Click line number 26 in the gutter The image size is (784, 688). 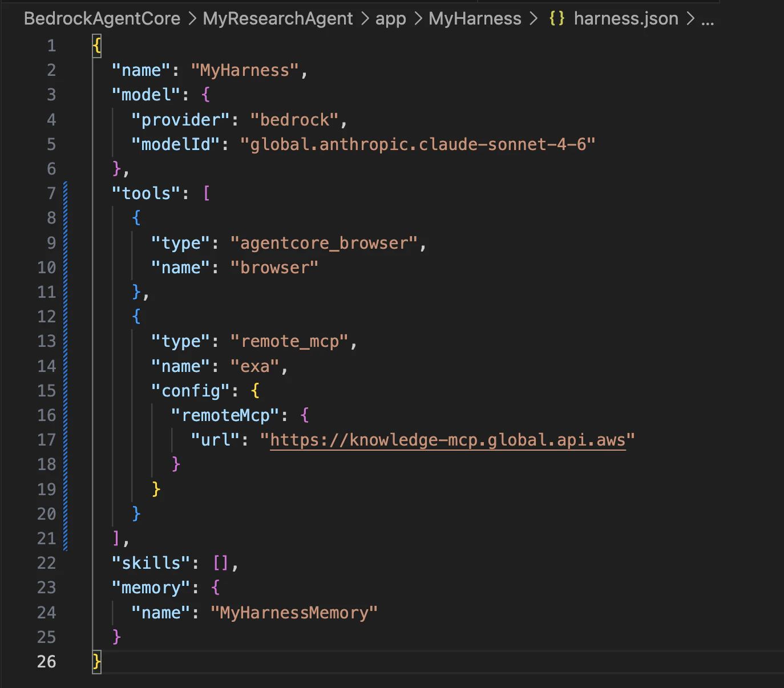coord(47,662)
